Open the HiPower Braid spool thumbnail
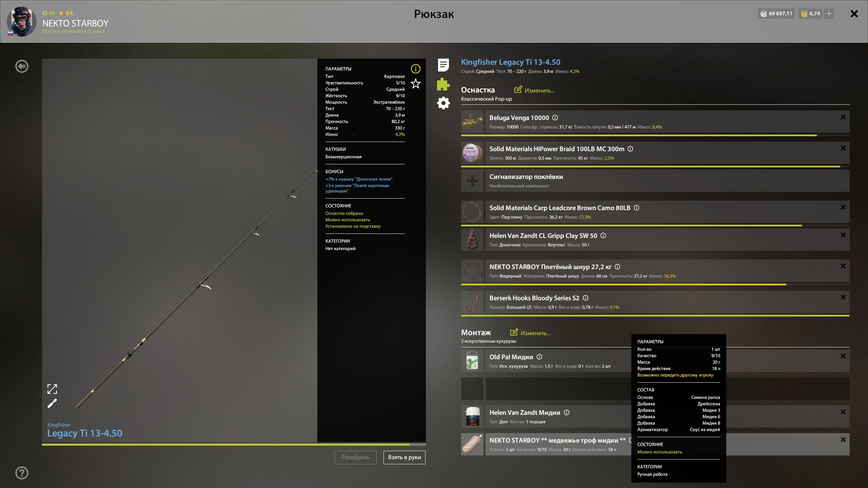868x488 pixels. [x=472, y=153]
